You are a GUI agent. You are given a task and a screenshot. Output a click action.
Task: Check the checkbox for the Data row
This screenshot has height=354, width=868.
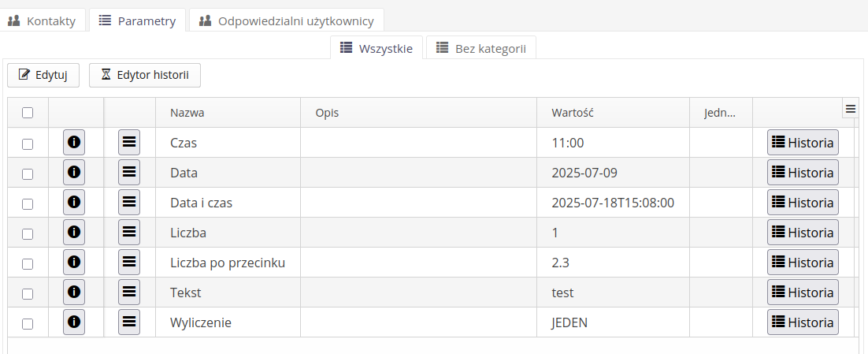(x=28, y=173)
